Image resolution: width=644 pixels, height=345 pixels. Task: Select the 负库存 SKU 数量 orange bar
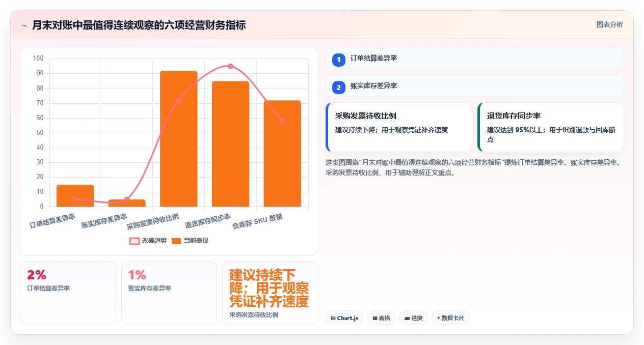(x=282, y=154)
